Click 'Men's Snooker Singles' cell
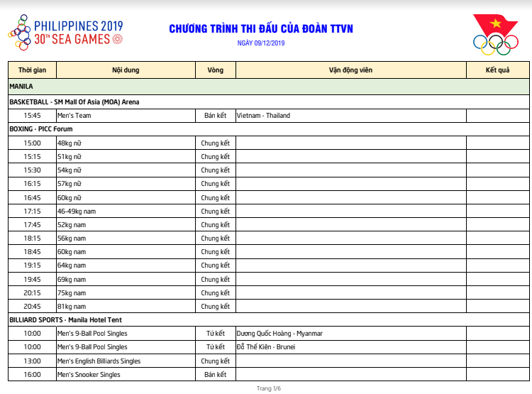The height and width of the screenshot is (394, 532). [126, 375]
